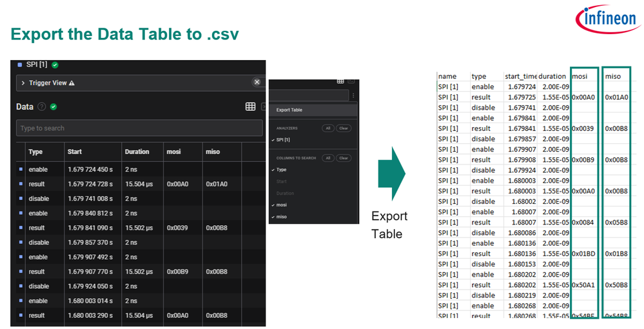Image resolution: width=644 pixels, height=329 pixels.
Task: Uncheck the mosi column in search list
Action: (282, 204)
